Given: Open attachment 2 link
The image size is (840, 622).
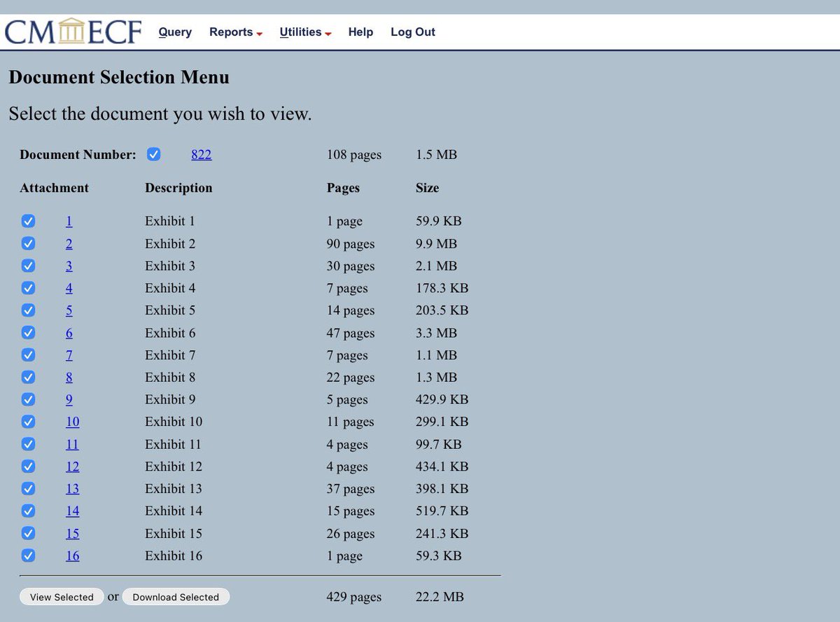Looking at the screenshot, I should pyautogui.click(x=69, y=244).
